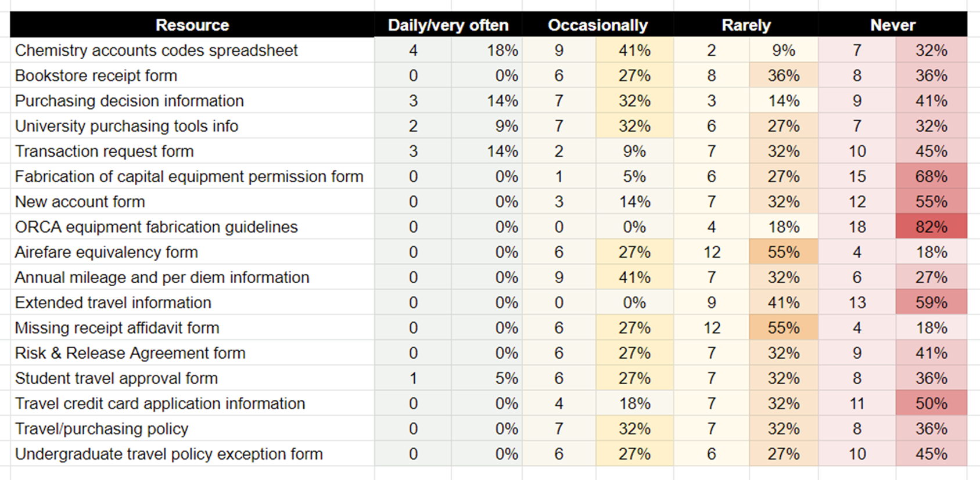Screen dimensions: 980x480
Task: Select the Student travel approval form cell
Action: (x=116, y=378)
